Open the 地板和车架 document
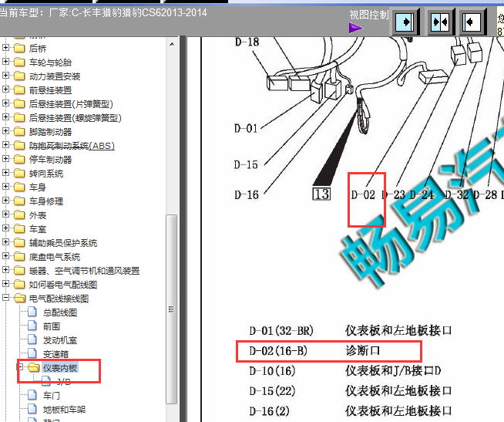The width and height of the screenshot is (504, 422). click(x=64, y=410)
